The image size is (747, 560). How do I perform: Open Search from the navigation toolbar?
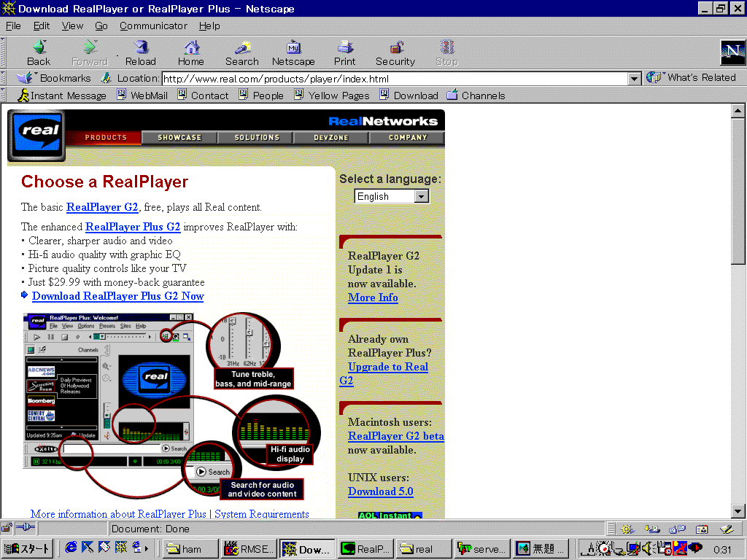[x=242, y=52]
